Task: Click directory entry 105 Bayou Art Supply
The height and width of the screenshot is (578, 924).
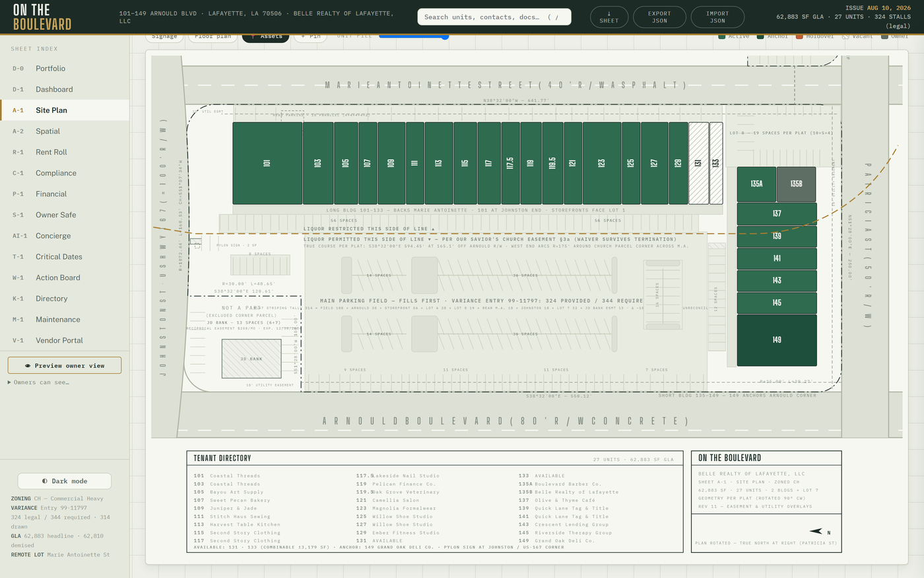Action: point(228,492)
